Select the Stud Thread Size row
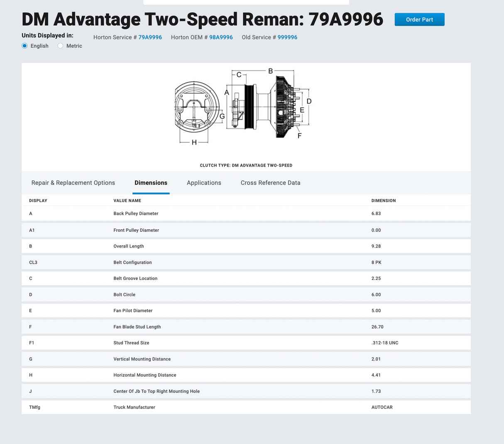 246,343
